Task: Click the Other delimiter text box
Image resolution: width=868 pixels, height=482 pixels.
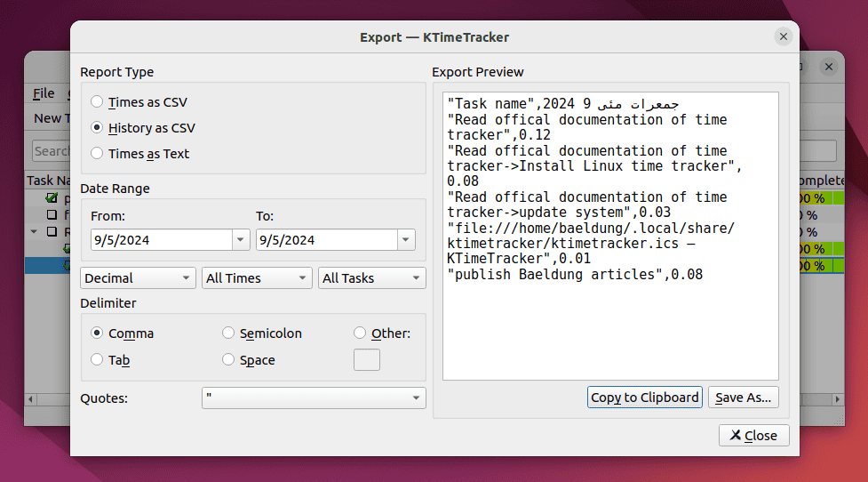Action: [x=366, y=359]
